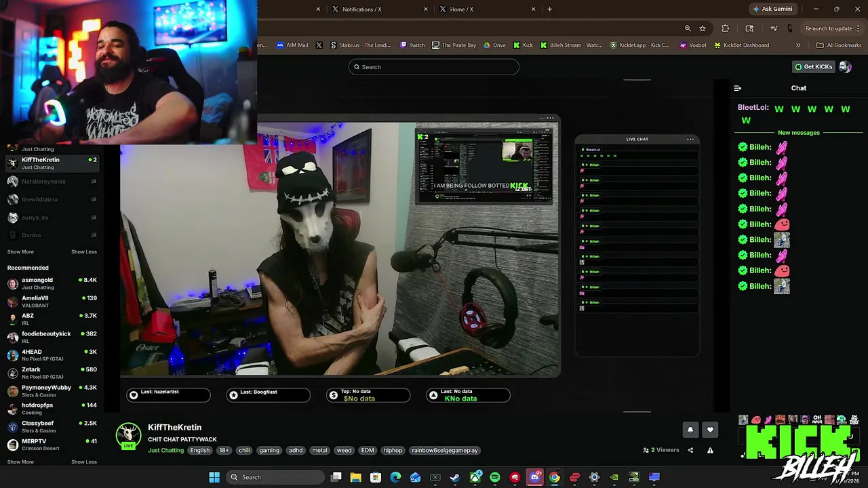Open Zetark recommended channel
Viewport: 868px width, 488px height.
(x=52, y=373)
